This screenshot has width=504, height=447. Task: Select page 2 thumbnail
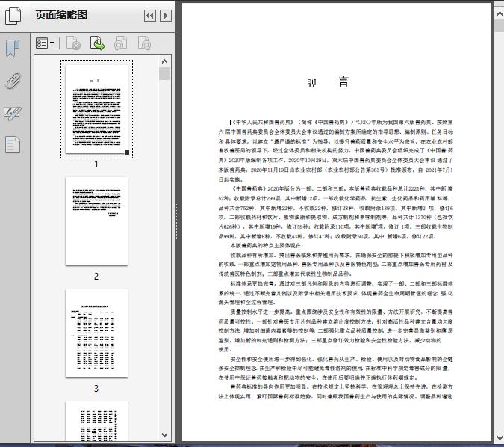coord(96,221)
